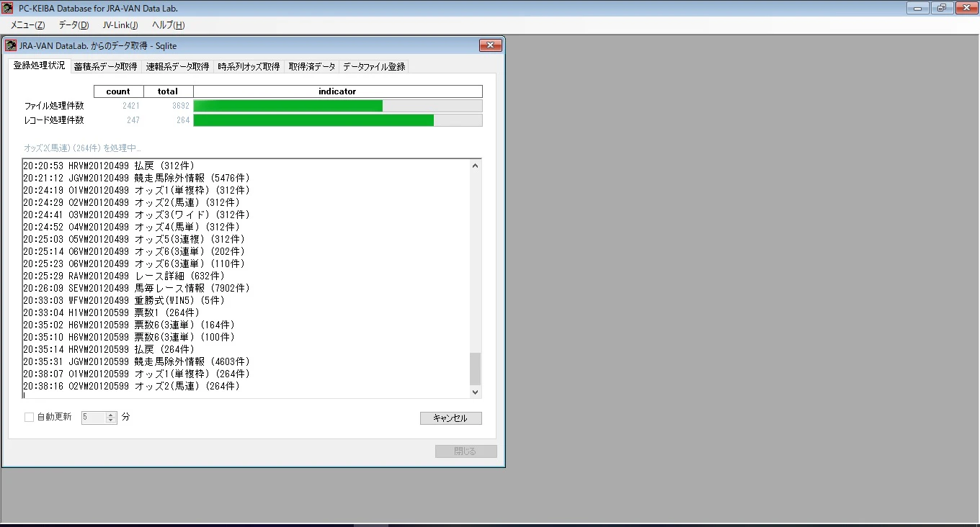Restore down the PC-KEIBA main window
Image resolution: width=980 pixels, height=527 pixels.
[941, 8]
